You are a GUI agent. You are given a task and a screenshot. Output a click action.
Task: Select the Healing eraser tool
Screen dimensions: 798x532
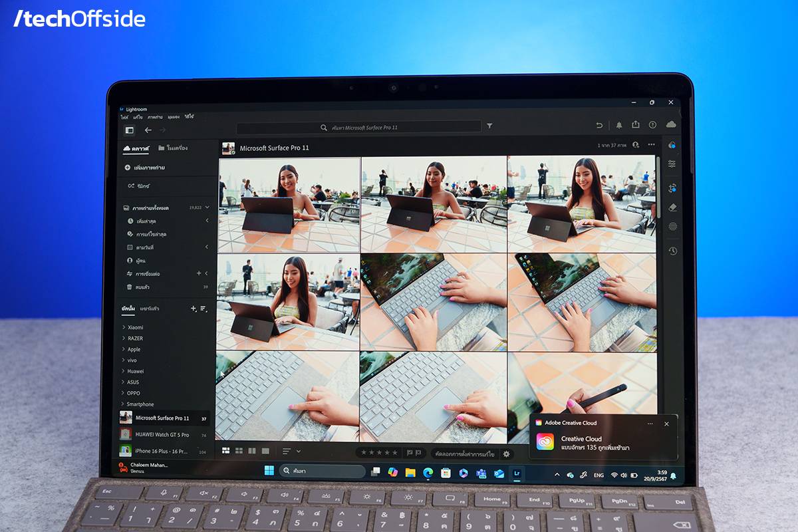point(672,207)
